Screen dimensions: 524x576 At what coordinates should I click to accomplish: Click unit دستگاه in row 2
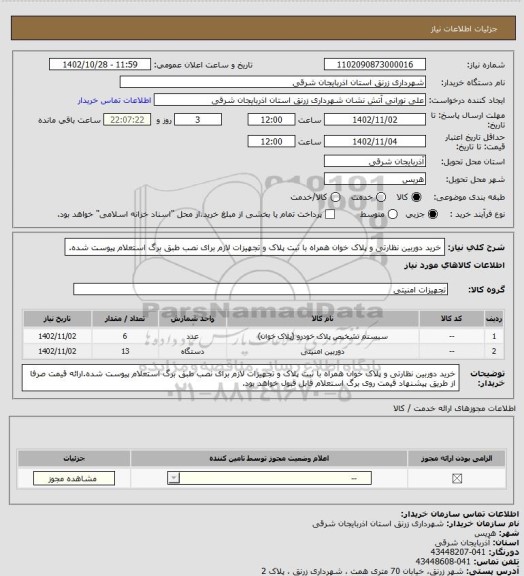coord(193,352)
